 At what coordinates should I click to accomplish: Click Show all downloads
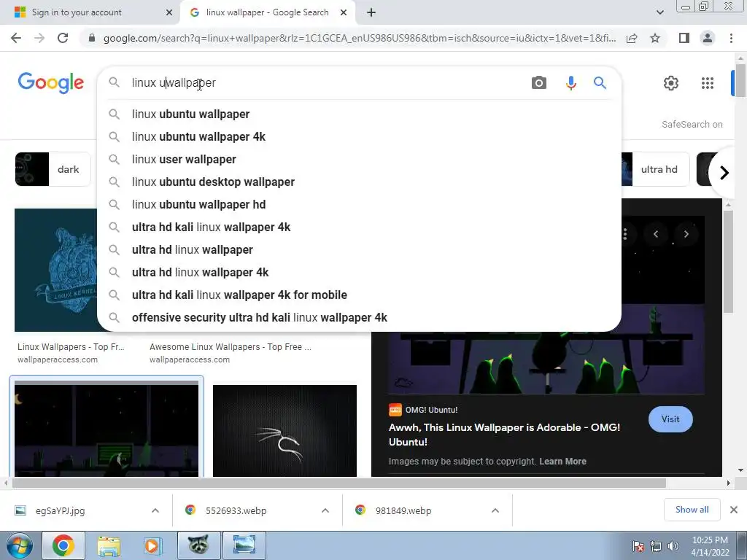click(x=692, y=510)
